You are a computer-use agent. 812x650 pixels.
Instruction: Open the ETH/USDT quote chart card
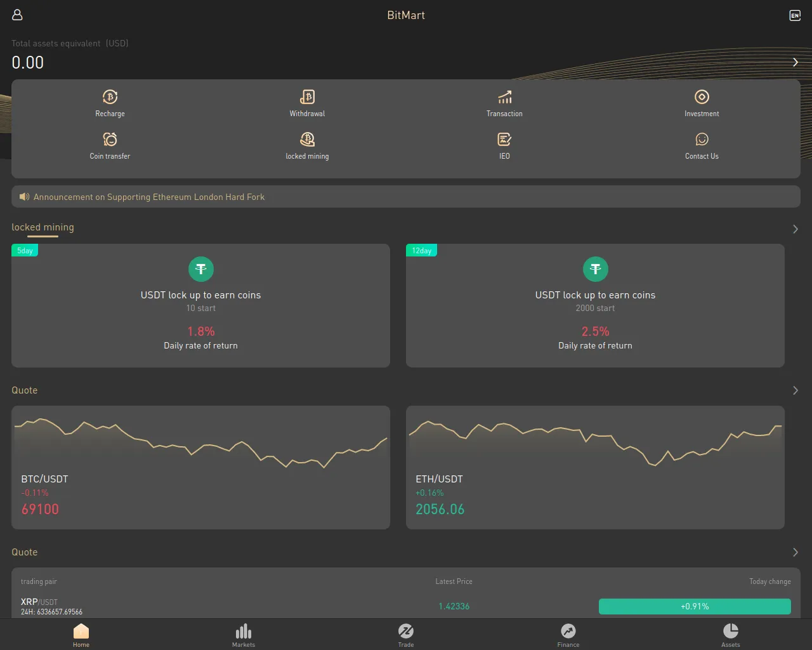[595, 467]
